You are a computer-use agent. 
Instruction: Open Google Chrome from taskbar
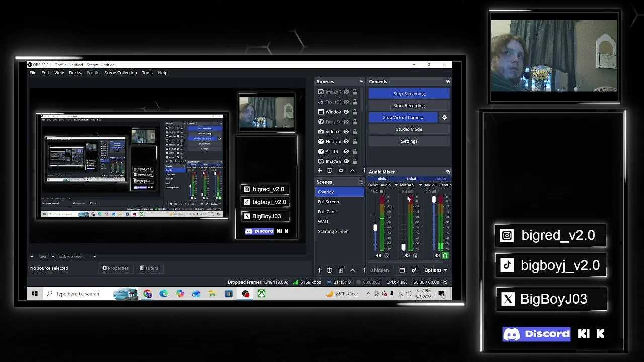pos(147,294)
